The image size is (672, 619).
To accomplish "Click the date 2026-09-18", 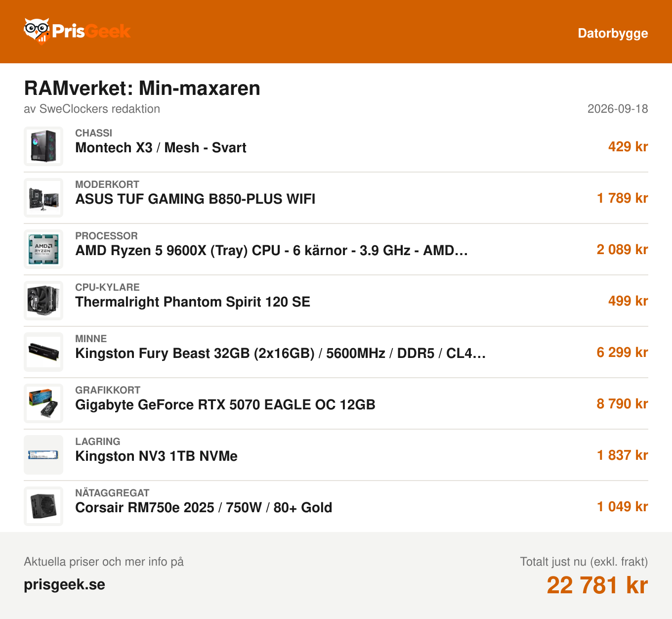I will point(618,109).
